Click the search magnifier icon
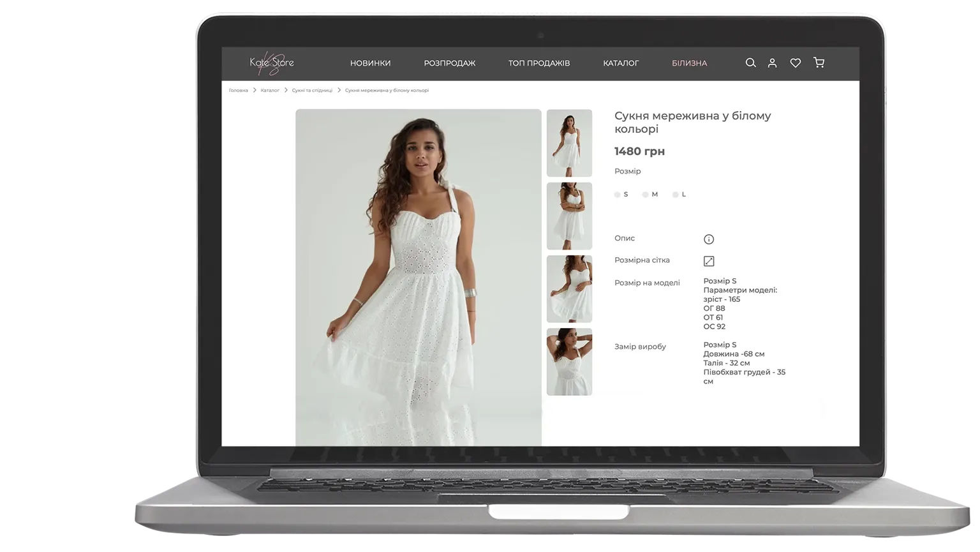Viewport: 980px width, 552px height. click(x=750, y=63)
